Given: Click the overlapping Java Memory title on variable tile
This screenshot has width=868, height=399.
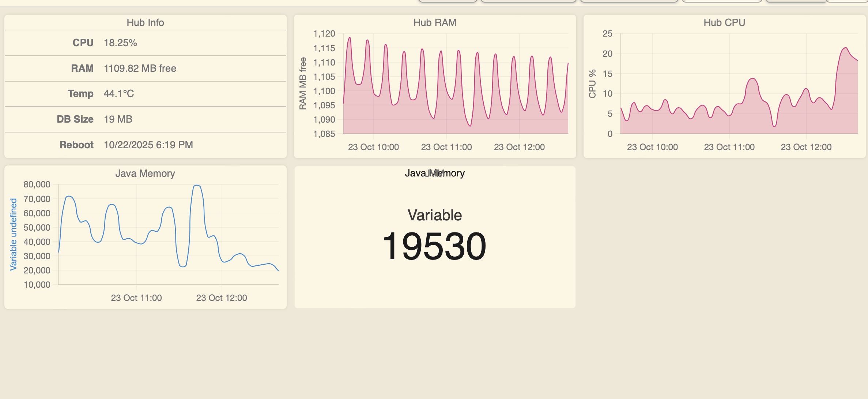Looking at the screenshot, I should 435,173.
